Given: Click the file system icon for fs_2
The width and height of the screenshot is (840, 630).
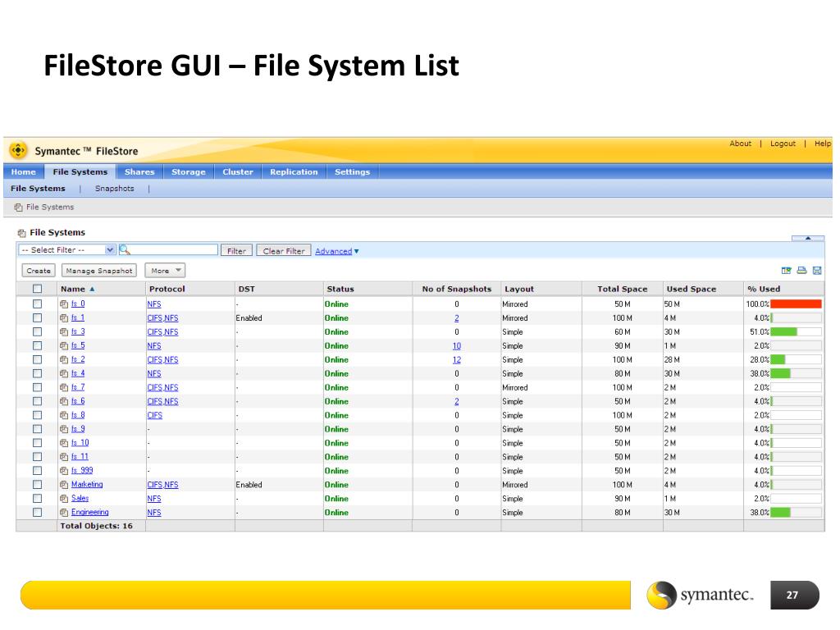Looking at the screenshot, I should [64, 360].
